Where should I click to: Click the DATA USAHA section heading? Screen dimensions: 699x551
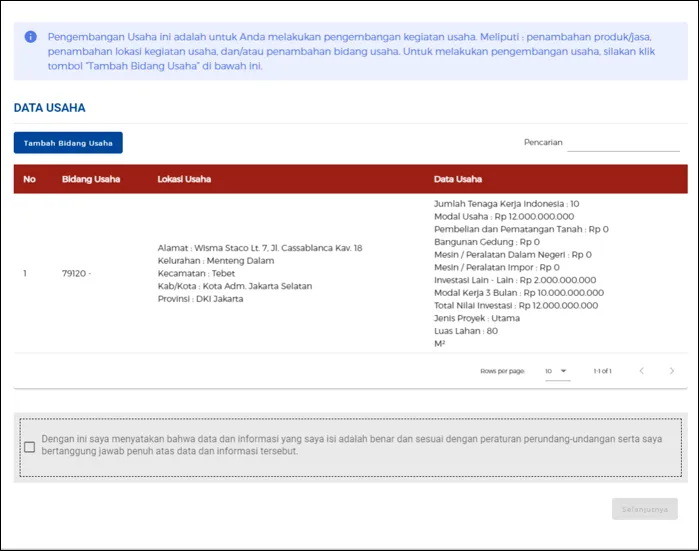coord(49,107)
